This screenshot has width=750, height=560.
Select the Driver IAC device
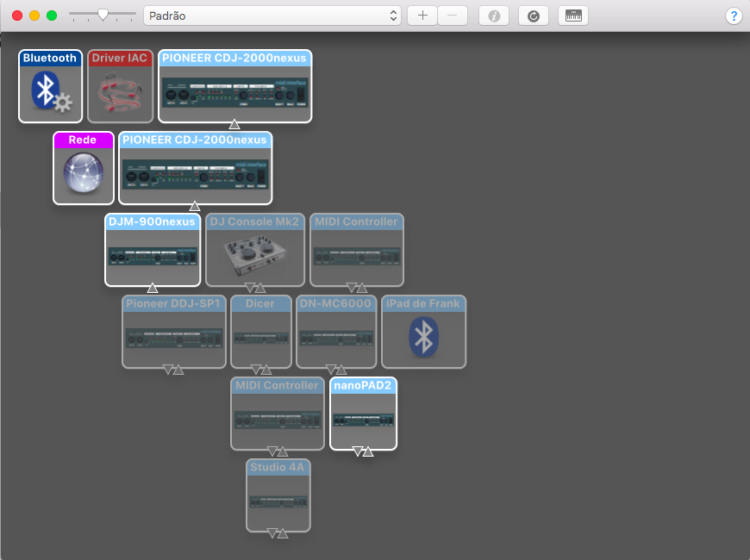pyautogui.click(x=120, y=86)
